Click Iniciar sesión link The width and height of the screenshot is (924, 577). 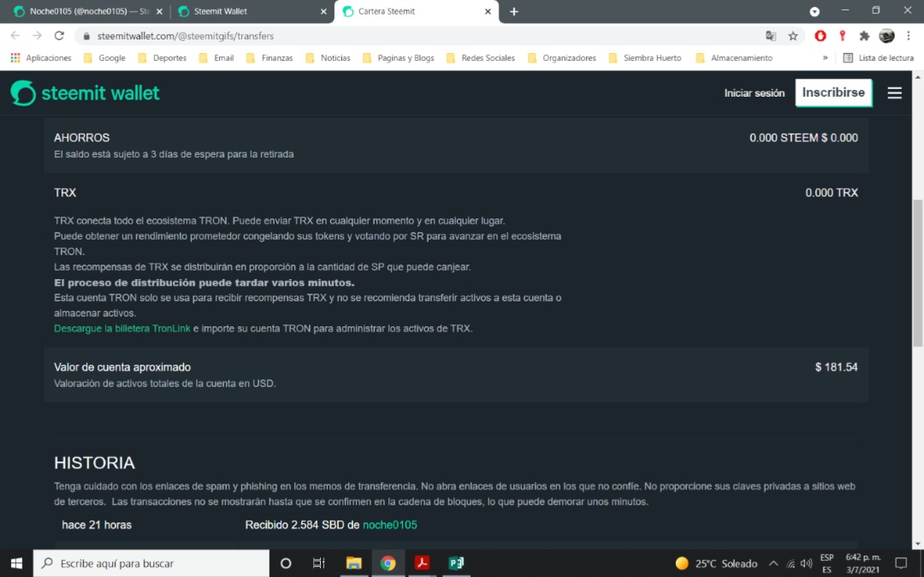click(x=755, y=93)
